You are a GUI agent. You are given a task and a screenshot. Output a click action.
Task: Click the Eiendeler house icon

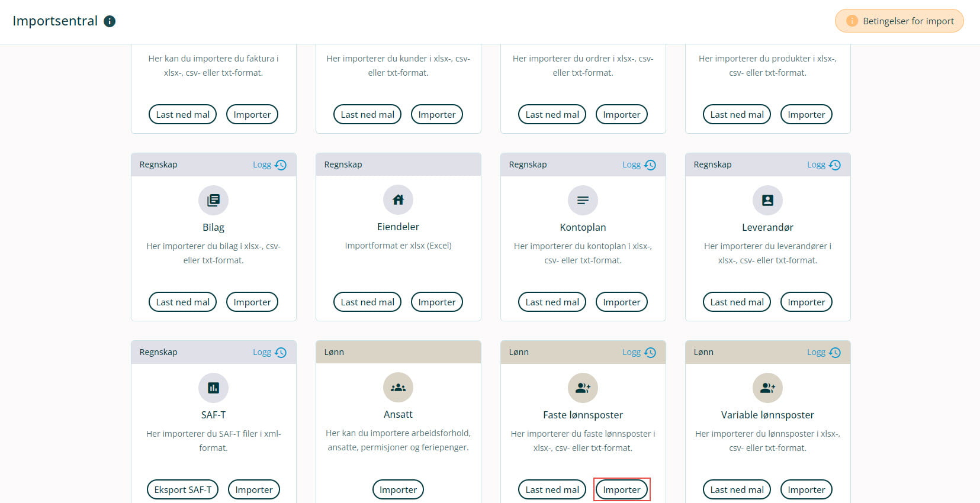(x=398, y=200)
